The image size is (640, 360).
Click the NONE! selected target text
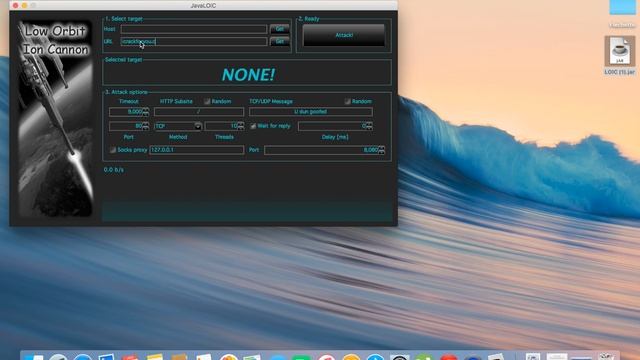tap(248, 75)
